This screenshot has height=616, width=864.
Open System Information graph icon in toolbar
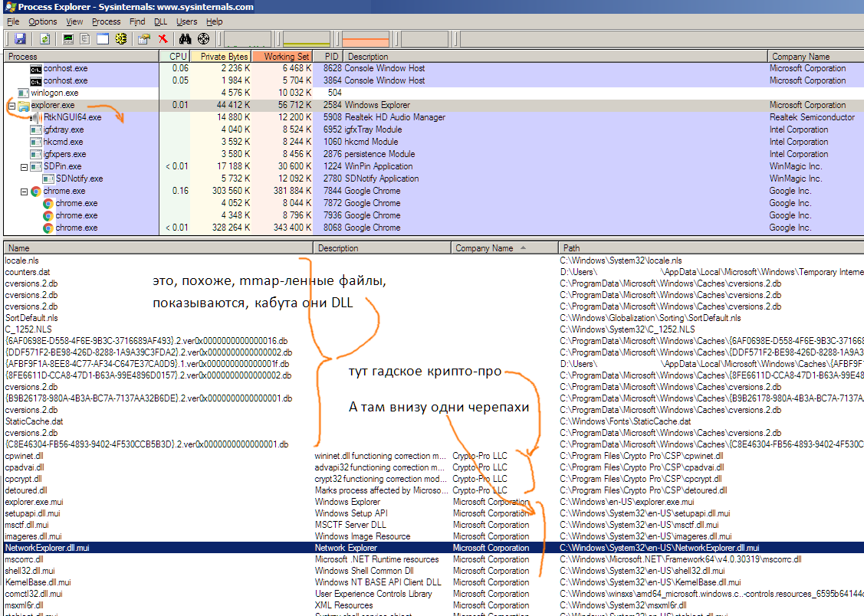tap(68, 38)
